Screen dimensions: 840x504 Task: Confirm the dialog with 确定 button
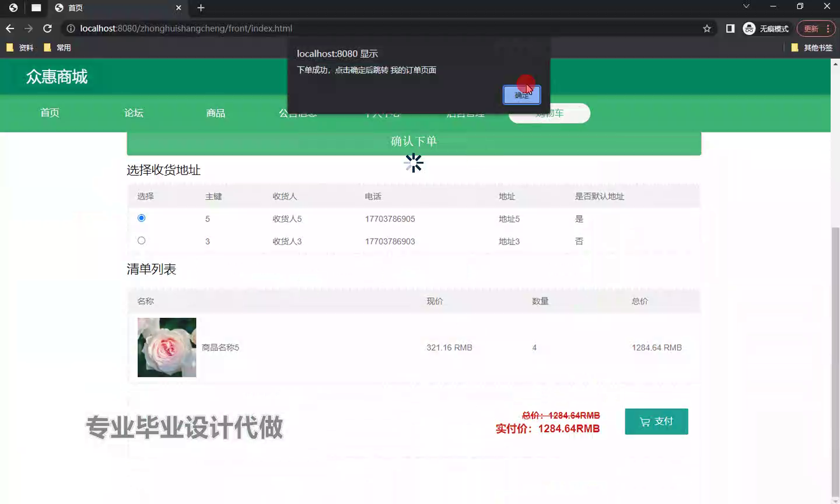coord(521,95)
